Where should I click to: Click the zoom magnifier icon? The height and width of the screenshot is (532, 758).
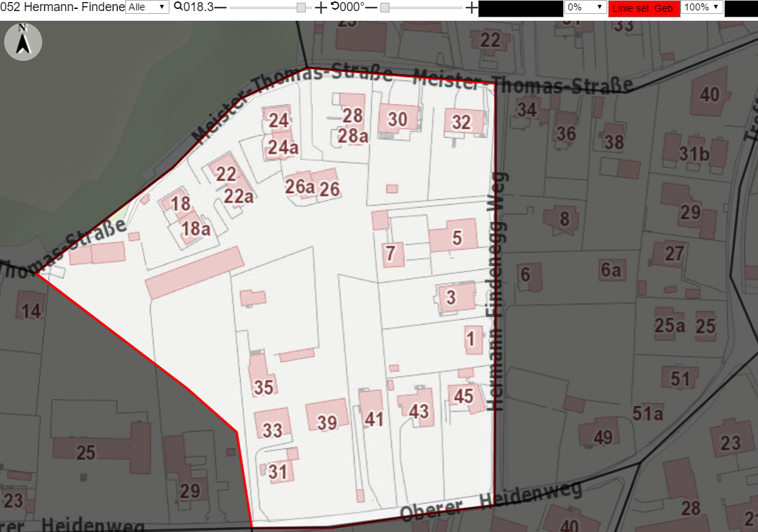(178, 6)
